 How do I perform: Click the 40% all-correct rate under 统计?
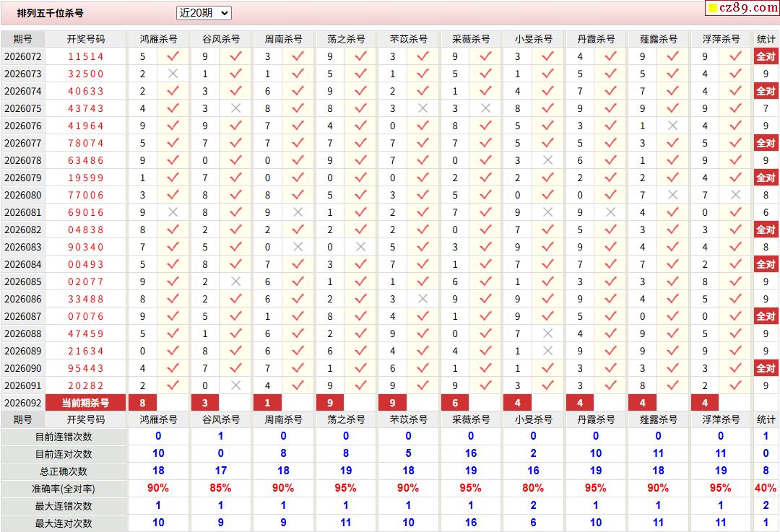766,488
